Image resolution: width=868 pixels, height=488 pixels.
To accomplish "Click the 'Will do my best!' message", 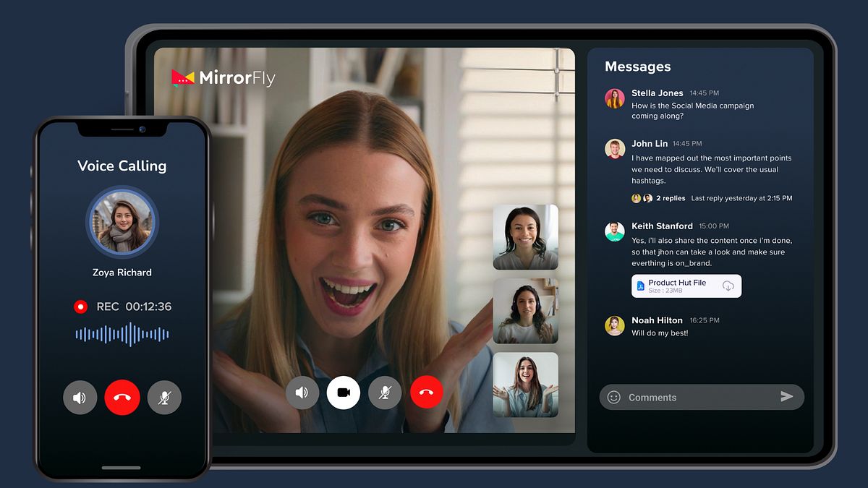I will click(x=660, y=333).
